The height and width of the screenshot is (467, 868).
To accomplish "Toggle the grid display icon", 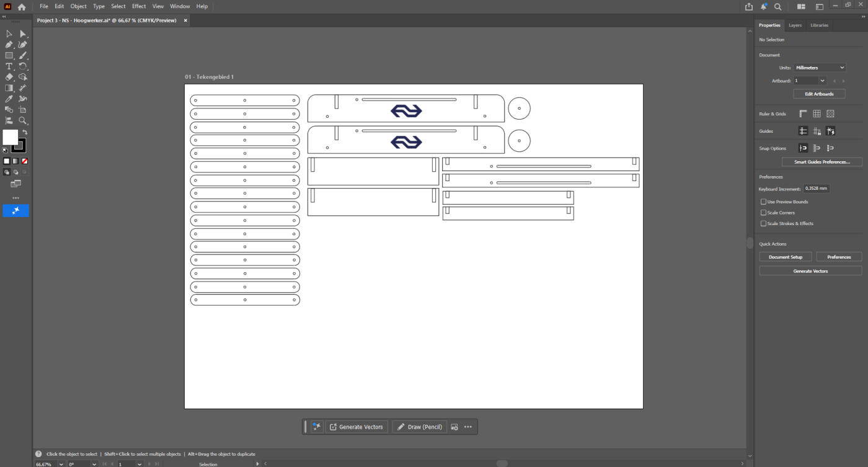I will pyautogui.click(x=817, y=113).
